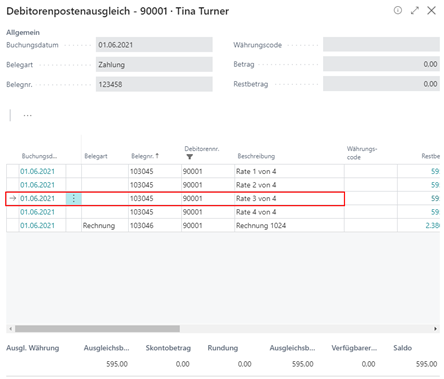Screen dimensions: 444x379
Task: Click the Skontobetrag value 0.00
Action: pyautogui.click(x=183, y=364)
